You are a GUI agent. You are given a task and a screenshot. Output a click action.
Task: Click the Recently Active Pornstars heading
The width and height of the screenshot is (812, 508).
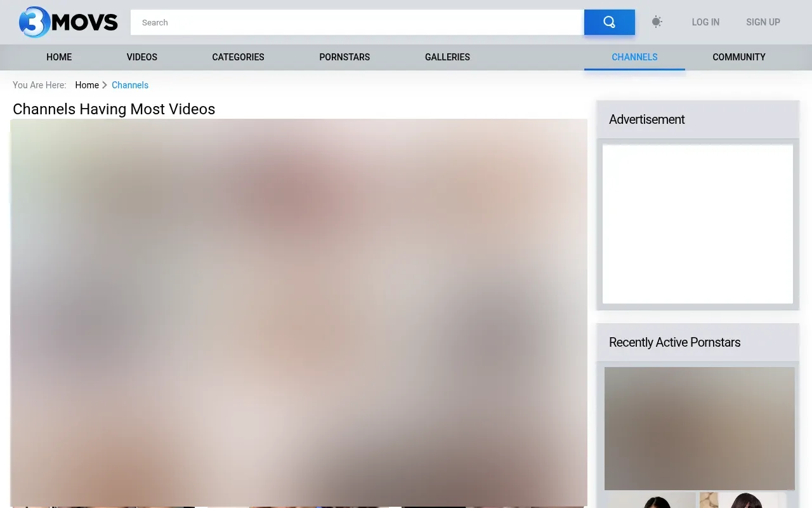[x=675, y=342]
